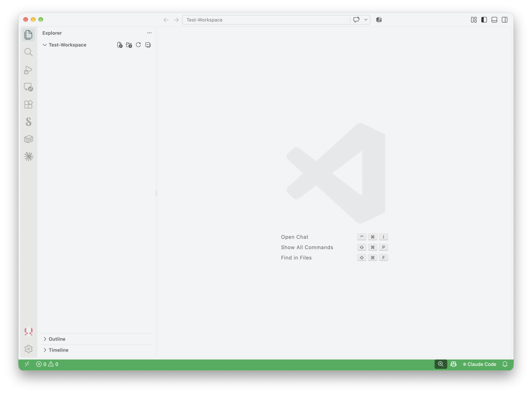
Task: Refresh the Explorer file tree
Action: [138, 45]
